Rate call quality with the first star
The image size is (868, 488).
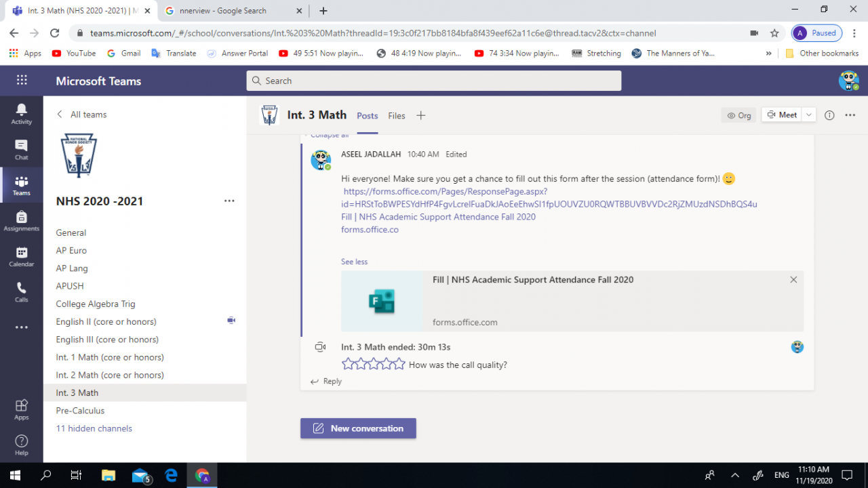[x=348, y=365]
